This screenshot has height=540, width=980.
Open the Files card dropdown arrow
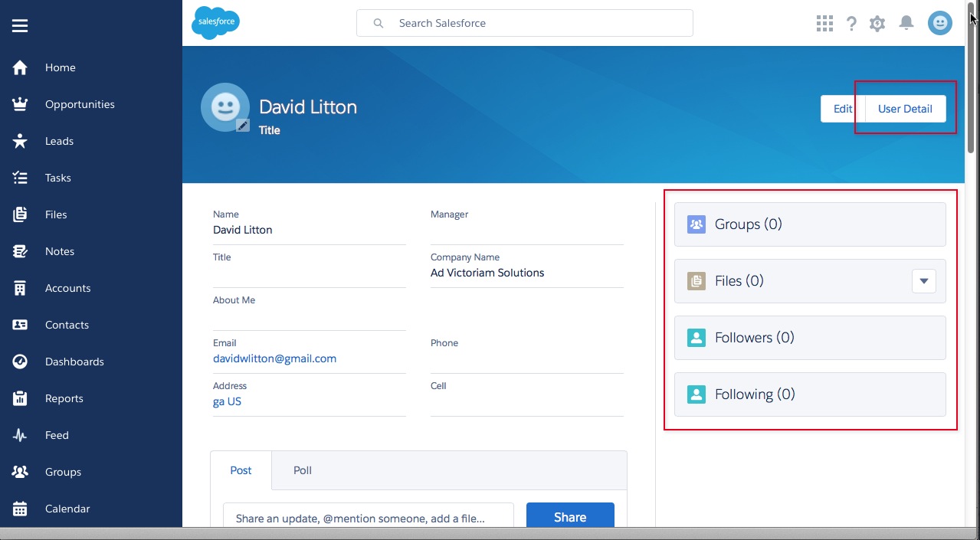923,281
